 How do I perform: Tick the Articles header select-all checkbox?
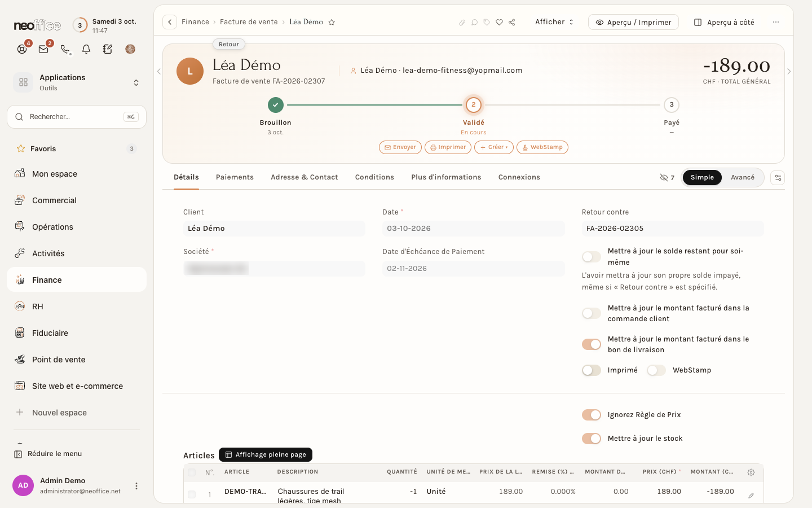pos(192,472)
